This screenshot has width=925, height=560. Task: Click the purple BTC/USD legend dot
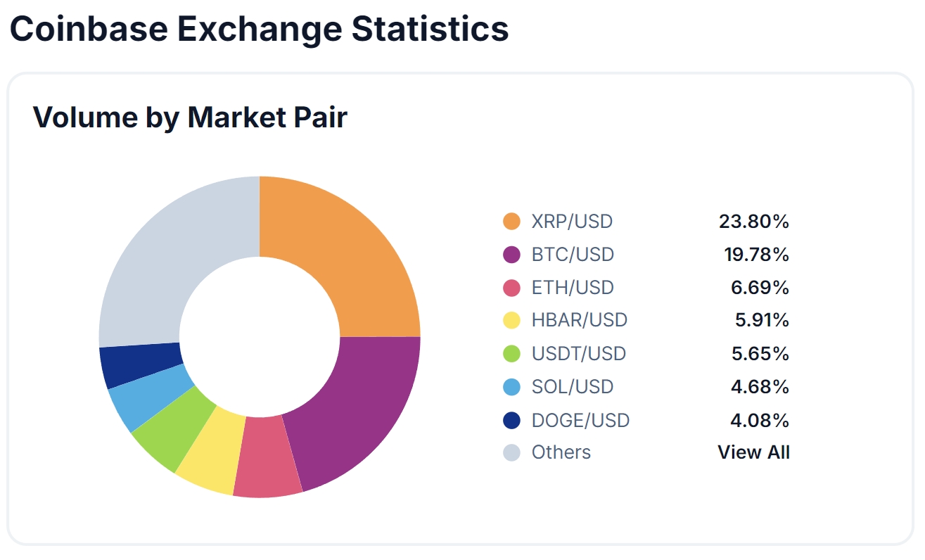[511, 254]
